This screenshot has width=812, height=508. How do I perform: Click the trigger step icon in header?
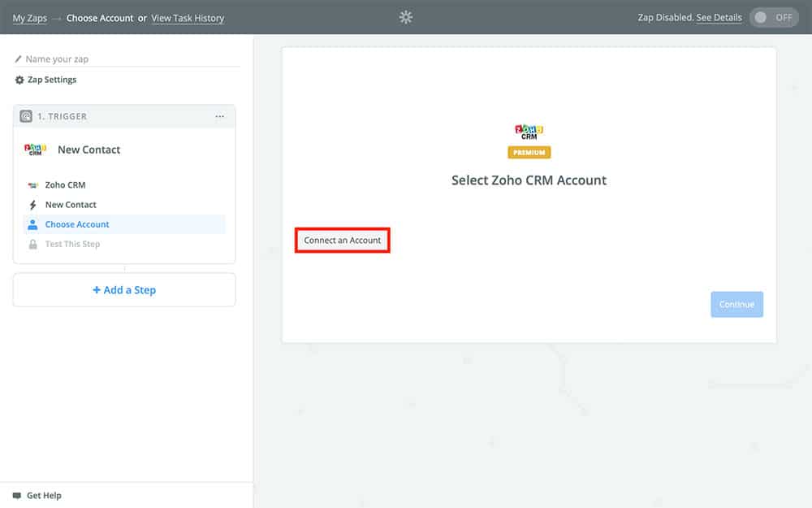26,116
